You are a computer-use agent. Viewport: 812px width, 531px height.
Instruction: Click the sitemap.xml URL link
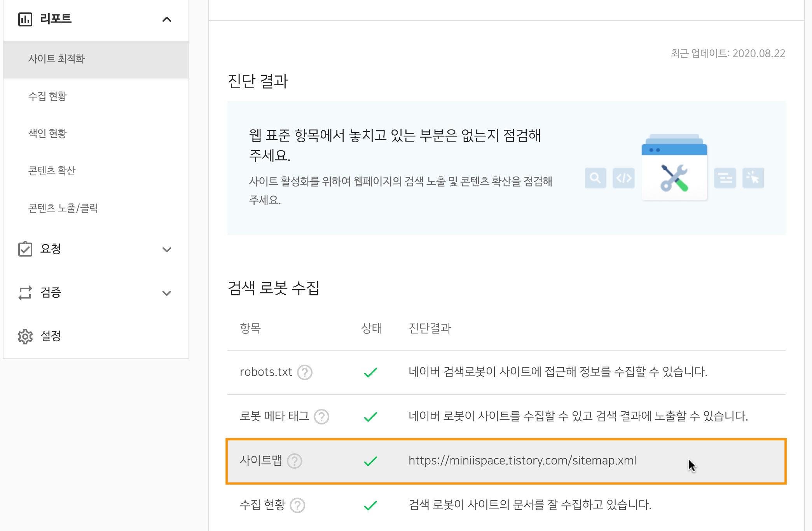coord(522,461)
